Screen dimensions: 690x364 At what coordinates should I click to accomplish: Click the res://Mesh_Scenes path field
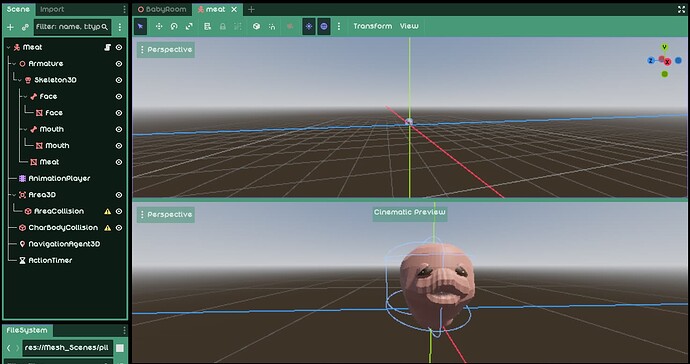tap(68, 348)
